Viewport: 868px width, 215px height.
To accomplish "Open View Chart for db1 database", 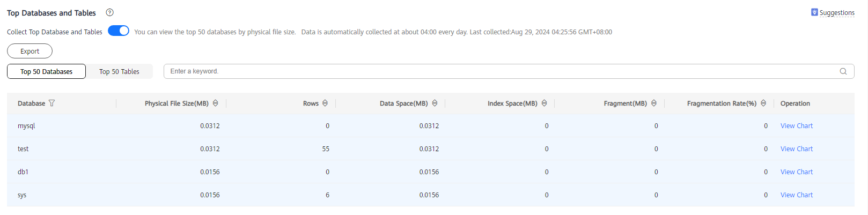I will (x=797, y=172).
